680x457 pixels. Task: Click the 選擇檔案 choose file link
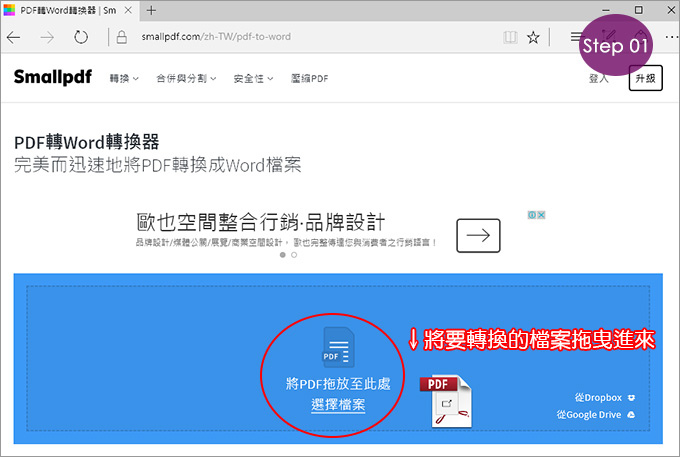coord(338,405)
